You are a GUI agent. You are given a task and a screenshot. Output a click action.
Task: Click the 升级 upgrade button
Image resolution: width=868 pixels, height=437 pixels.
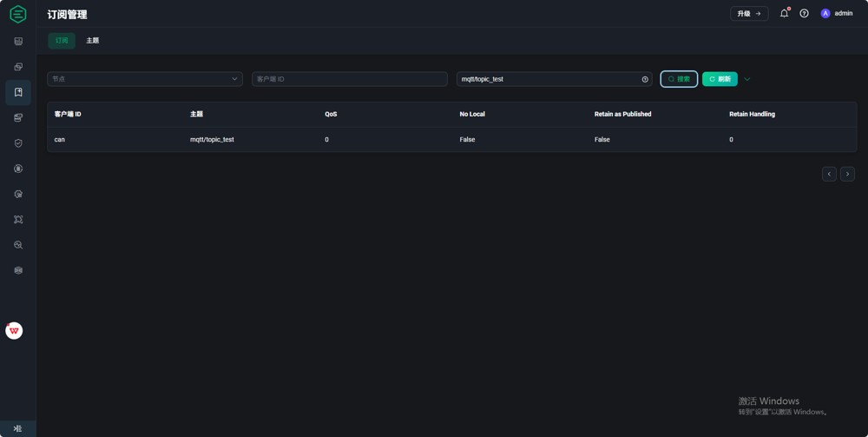pos(749,13)
